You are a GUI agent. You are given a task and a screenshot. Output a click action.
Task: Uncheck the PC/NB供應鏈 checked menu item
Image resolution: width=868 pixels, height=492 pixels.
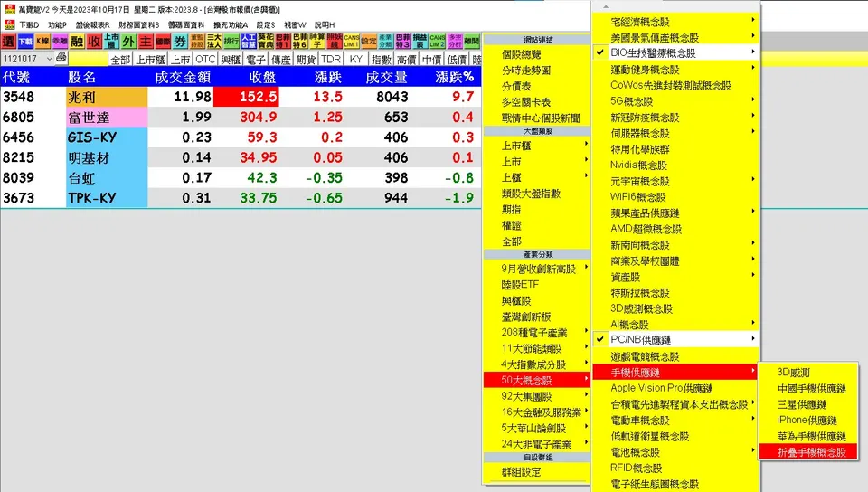click(x=676, y=339)
